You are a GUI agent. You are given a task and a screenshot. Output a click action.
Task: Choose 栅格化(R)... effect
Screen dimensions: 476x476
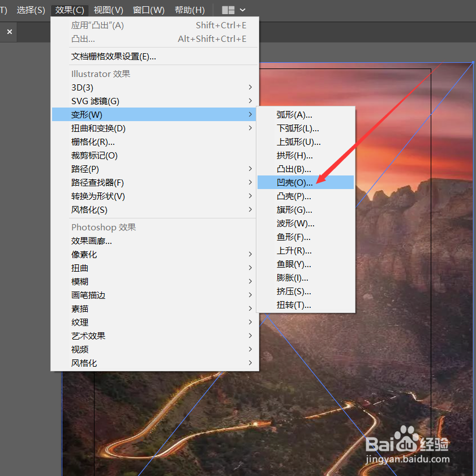[x=155, y=141]
